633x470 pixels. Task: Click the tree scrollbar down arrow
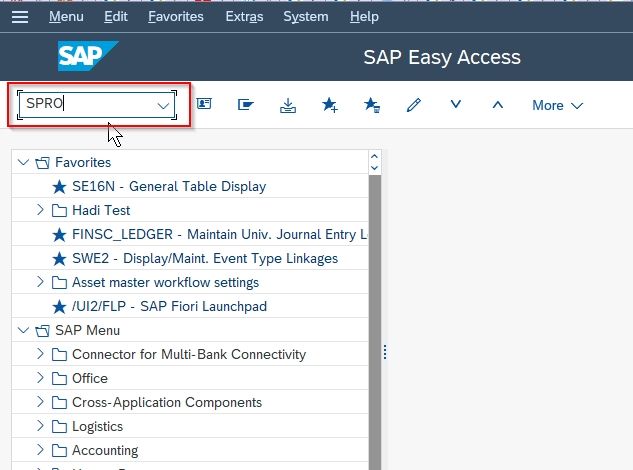[374, 168]
